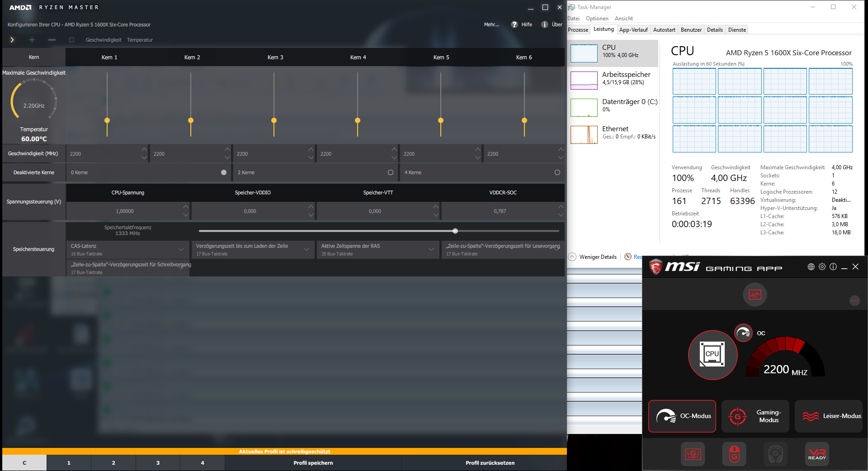Select the '4 Kerne' deactivated cores option
The width and height of the screenshot is (868, 471).
click(557, 172)
